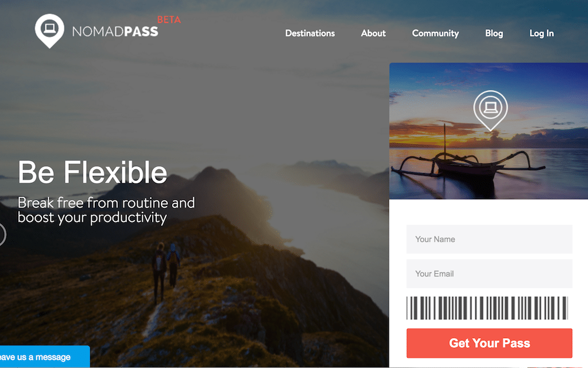Open the Leave us a message chat tab

pos(44,356)
